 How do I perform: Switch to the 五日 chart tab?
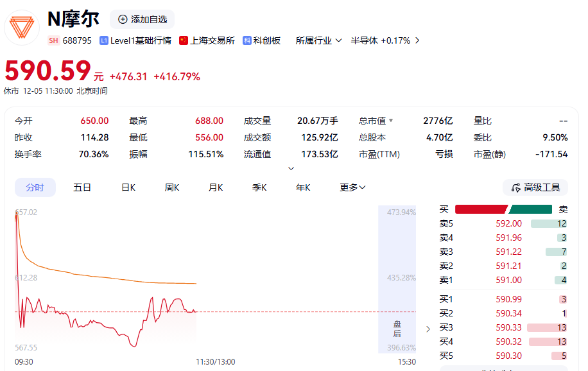point(82,187)
